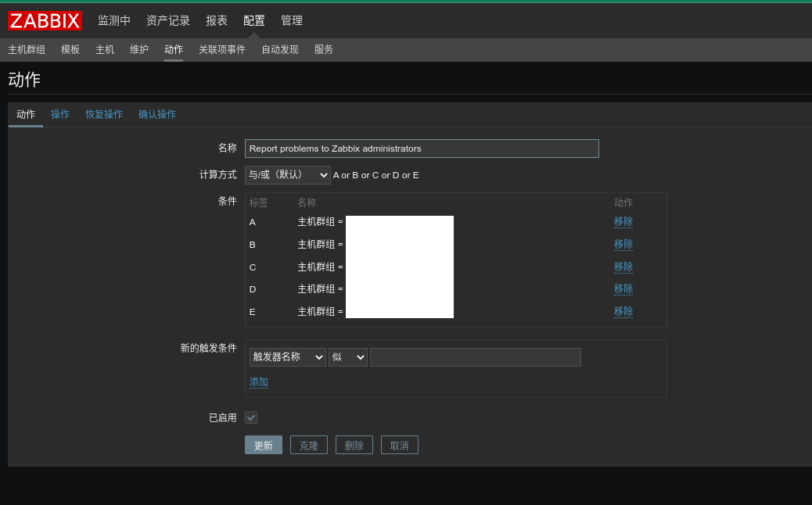Go to 关联项事件 submenu
The image size is (812, 505).
221,50
